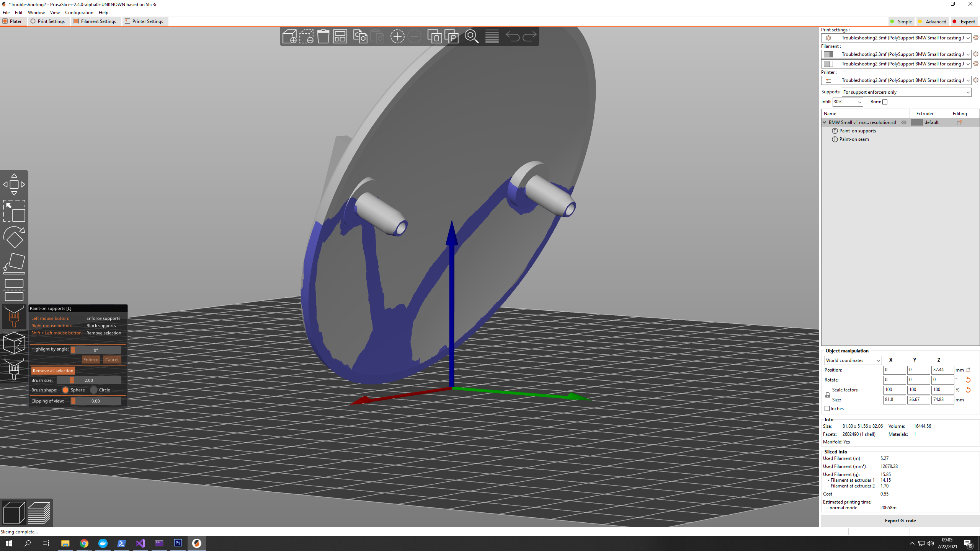Click the Arrange objects icon
The width and height of the screenshot is (980, 551).
pyautogui.click(x=340, y=36)
